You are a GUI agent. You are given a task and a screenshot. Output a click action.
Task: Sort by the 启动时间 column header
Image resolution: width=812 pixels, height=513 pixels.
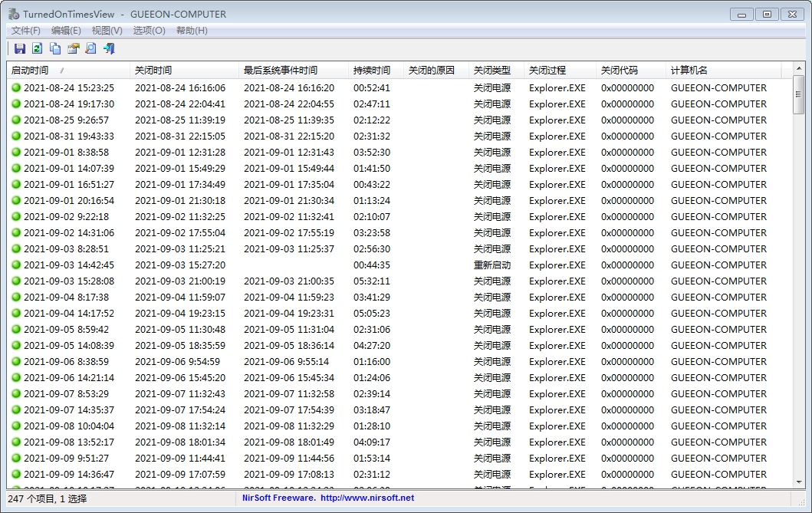[31, 71]
